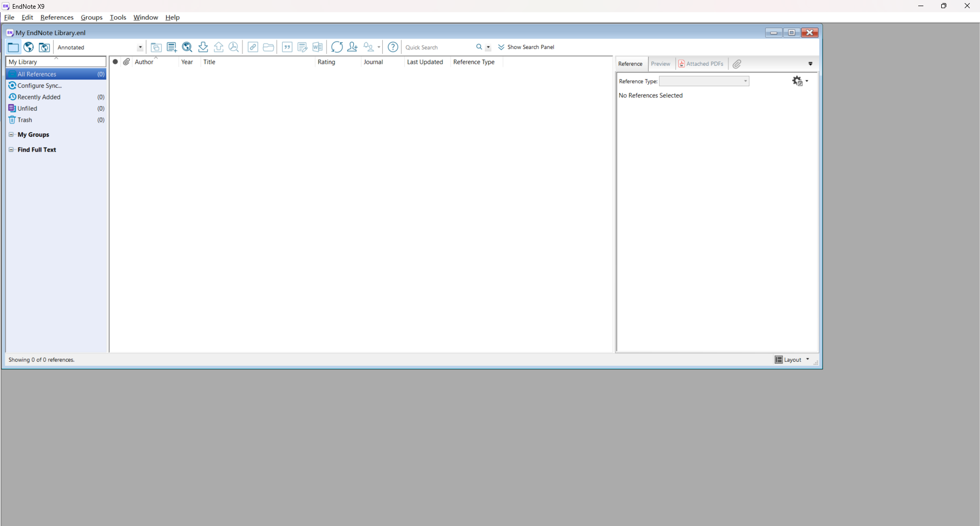Viewport: 980px width, 526px height.
Task: Sort by Reference Type column header
Action: click(x=477, y=62)
